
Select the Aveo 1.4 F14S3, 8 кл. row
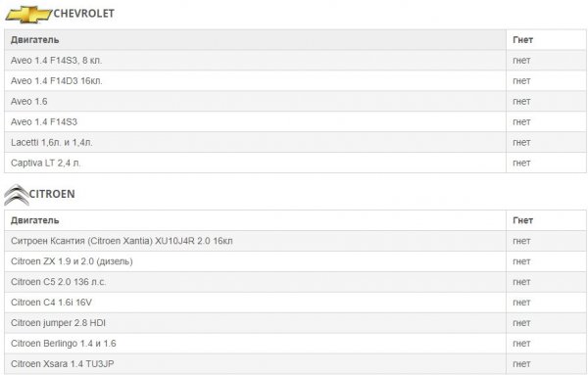coord(295,61)
